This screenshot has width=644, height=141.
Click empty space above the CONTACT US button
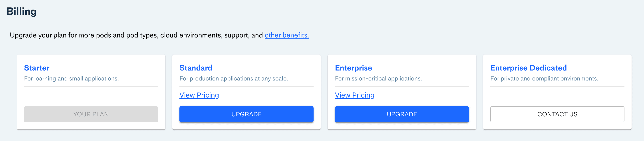coord(557,97)
